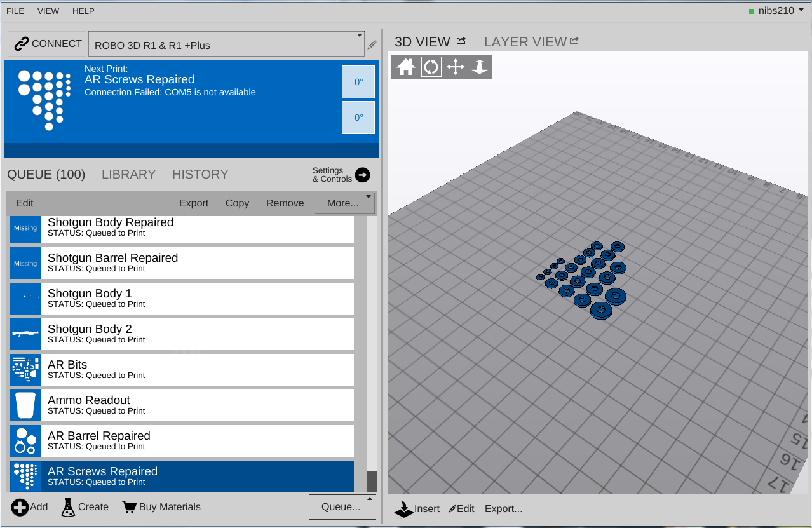Click Export... below the 3D view
Screen dimensions: 812x528
point(503,509)
